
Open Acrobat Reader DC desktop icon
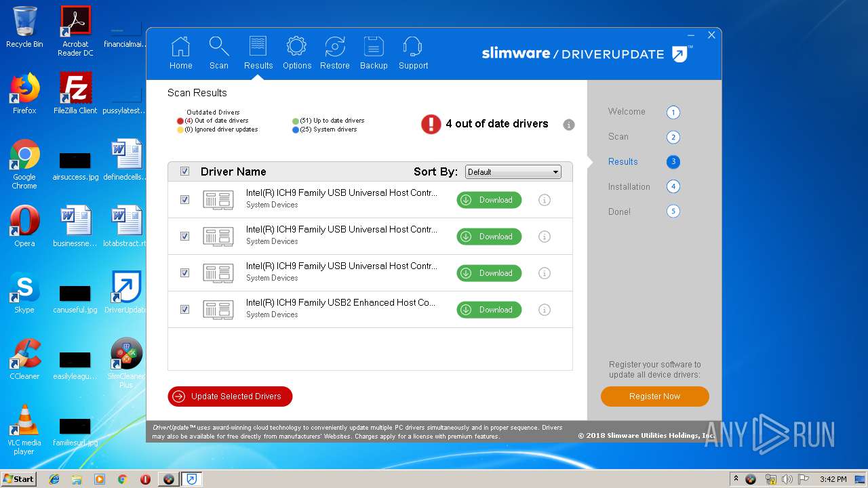pos(75,31)
